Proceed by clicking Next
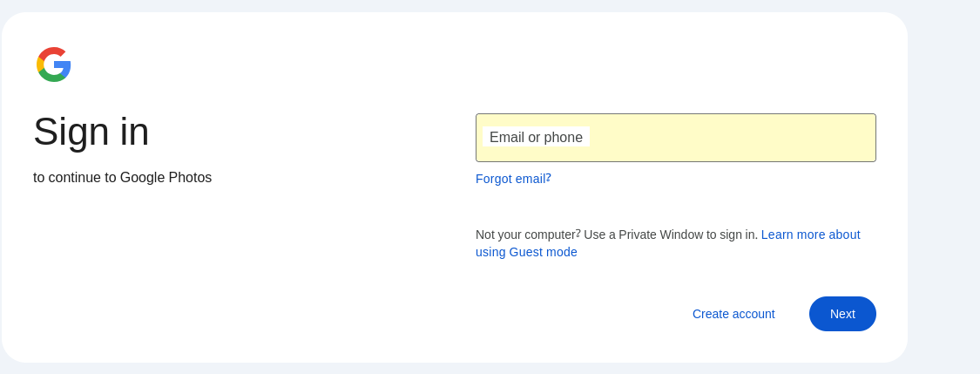Screen dimensions: 980x374 (x=842, y=314)
